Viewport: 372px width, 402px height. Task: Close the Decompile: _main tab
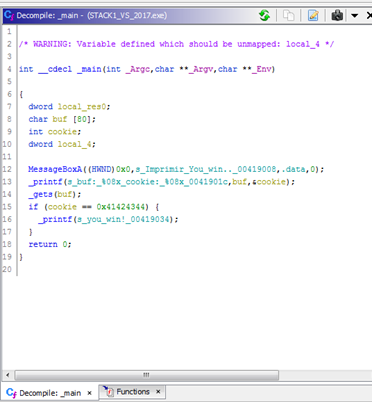(89, 393)
